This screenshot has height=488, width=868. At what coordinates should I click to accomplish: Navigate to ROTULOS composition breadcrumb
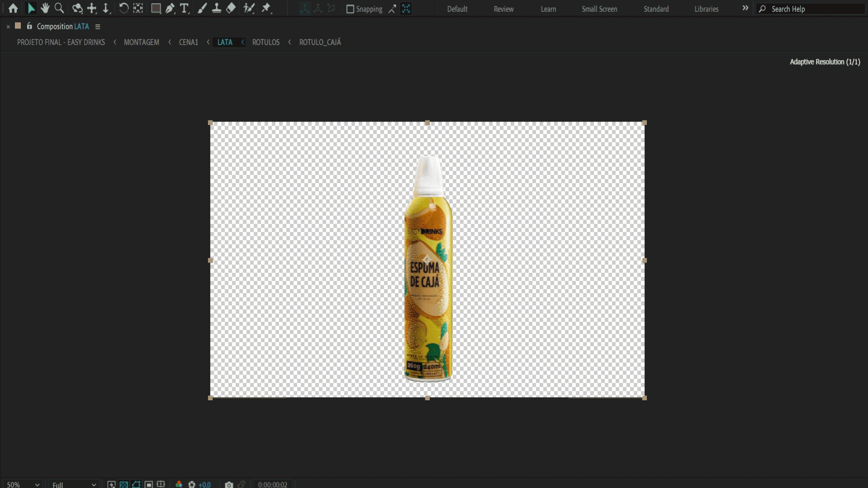pos(266,42)
